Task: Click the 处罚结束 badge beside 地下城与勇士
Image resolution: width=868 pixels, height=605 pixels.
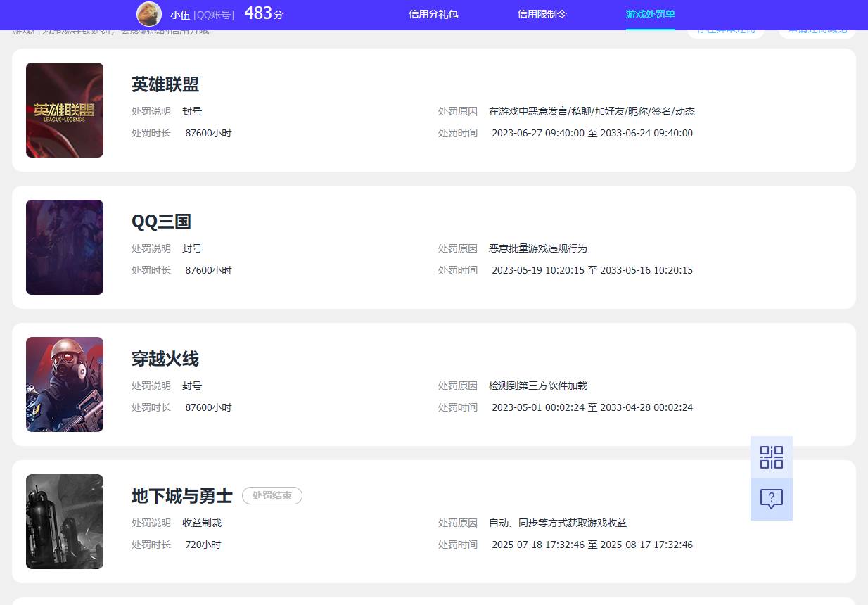Action: point(272,495)
